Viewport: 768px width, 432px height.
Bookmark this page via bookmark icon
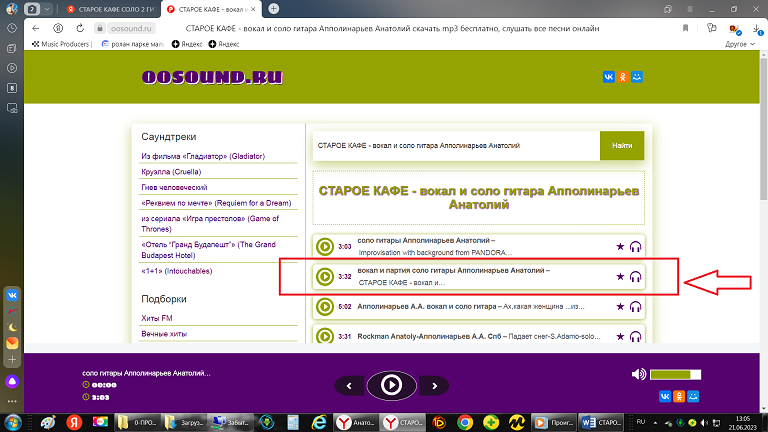685,28
